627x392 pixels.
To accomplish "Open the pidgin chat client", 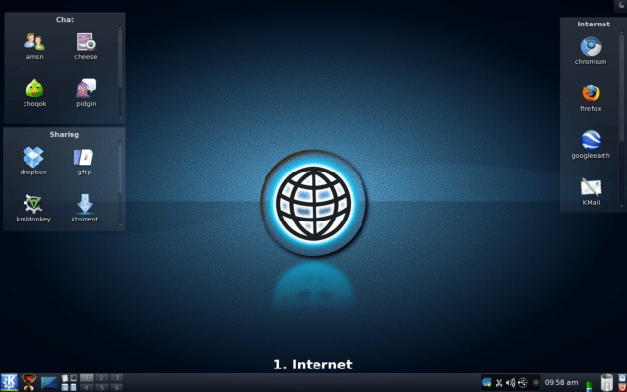I will tap(86, 88).
